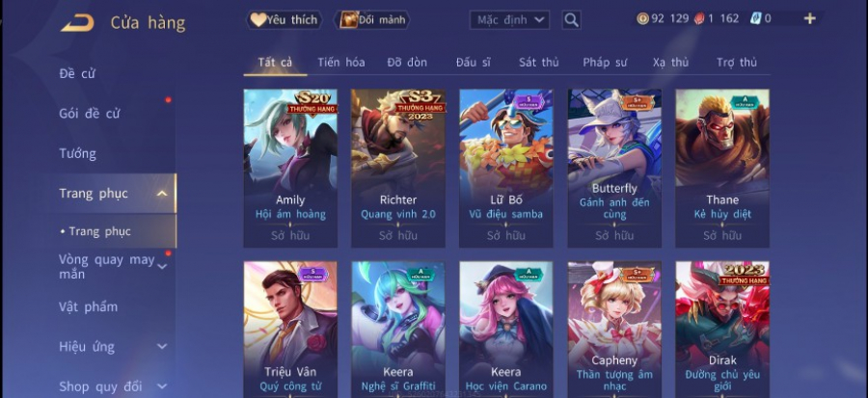Open the Mặc định sort dropdown
This screenshot has height=398, width=868.
click(x=509, y=20)
